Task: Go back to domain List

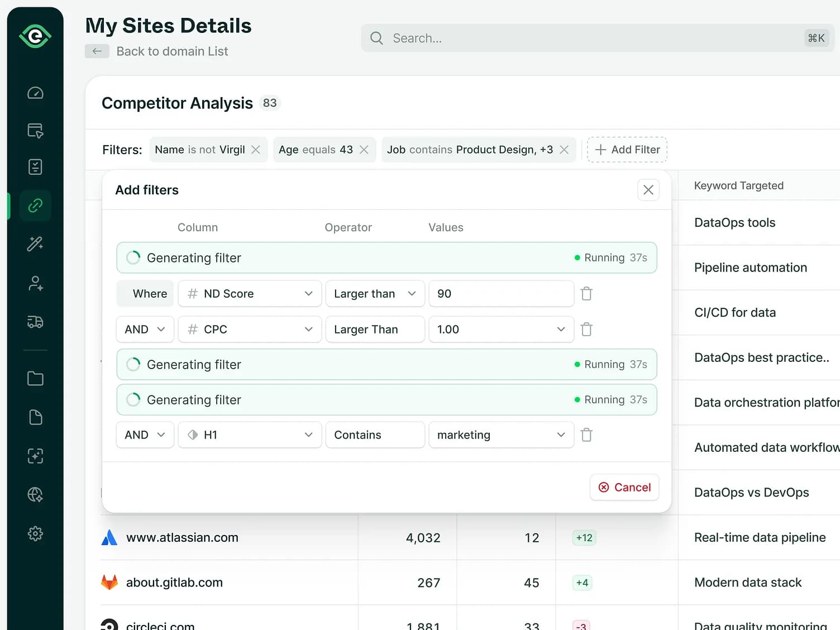Action: click(171, 51)
